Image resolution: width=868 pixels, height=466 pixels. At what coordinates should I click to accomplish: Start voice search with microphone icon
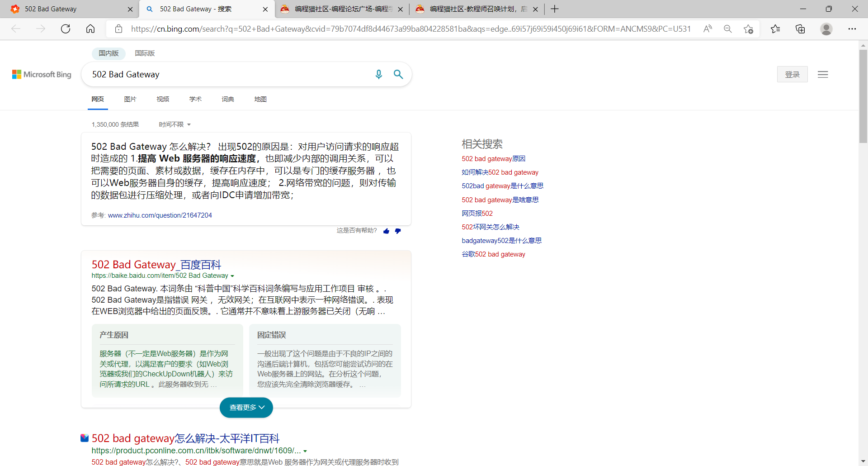[x=379, y=74]
